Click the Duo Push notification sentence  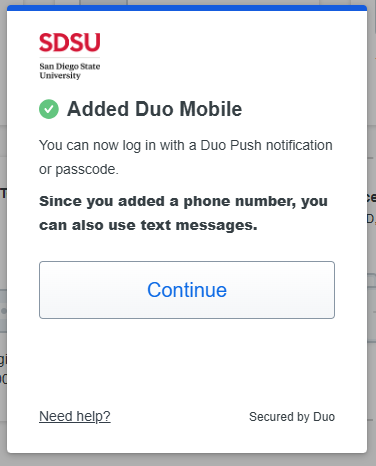coord(186,157)
